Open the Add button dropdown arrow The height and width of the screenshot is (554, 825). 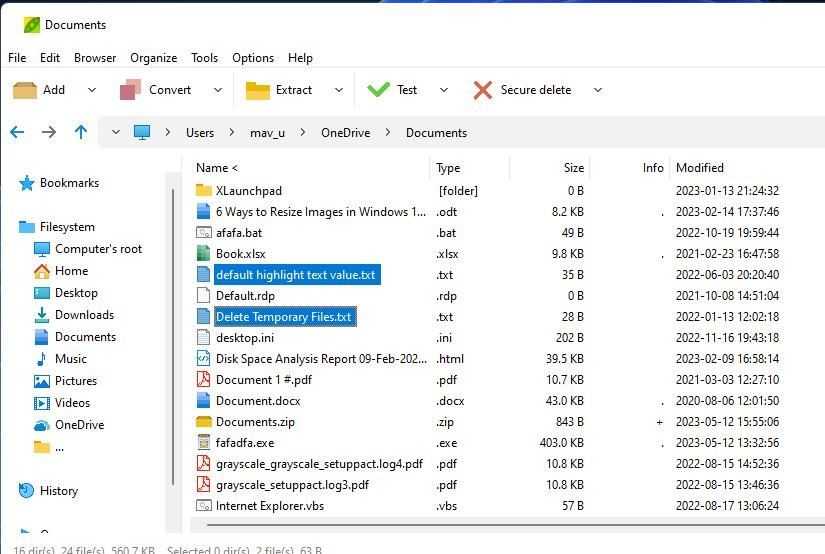pyautogui.click(x=92, y=90)
